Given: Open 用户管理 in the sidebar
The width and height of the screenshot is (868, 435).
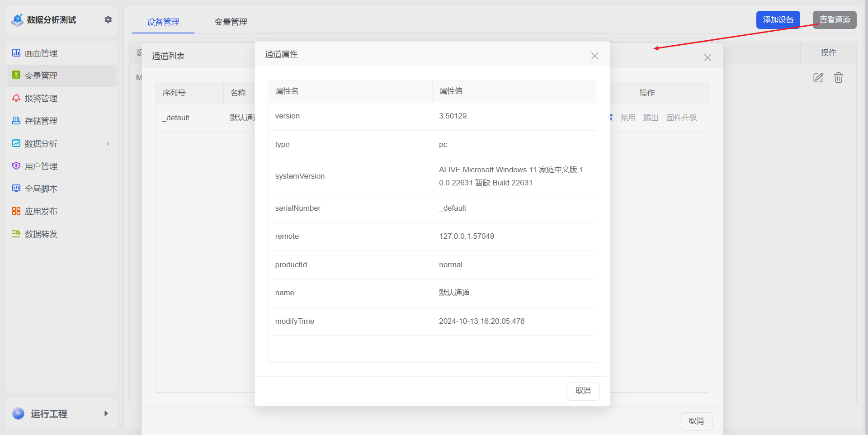Looking at the screenshot, I should click(41, 166).
